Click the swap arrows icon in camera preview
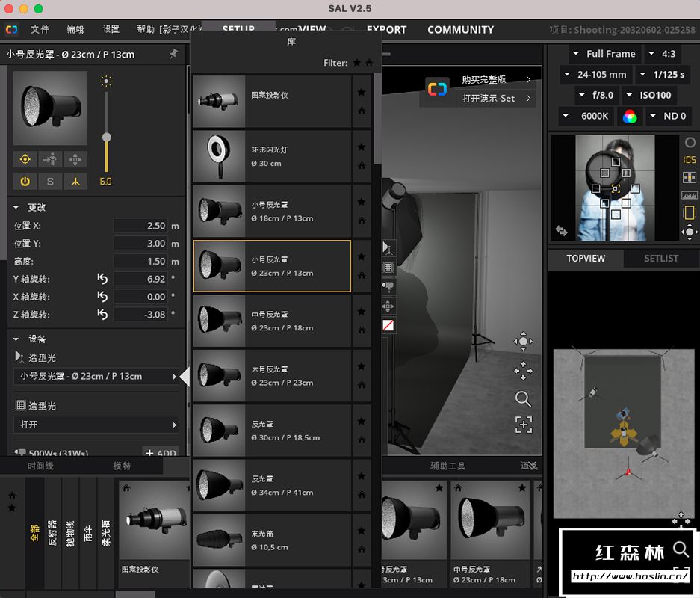This screenshot has height=598, width=700. (x=561, y=231)
